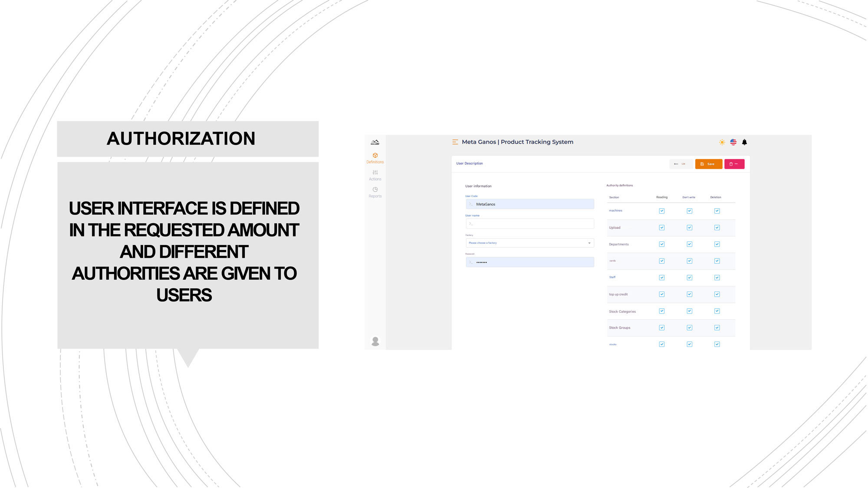Toggle the hamburger menu icon
This screenshot has height=488, width=868.
[x=455, y=142]
